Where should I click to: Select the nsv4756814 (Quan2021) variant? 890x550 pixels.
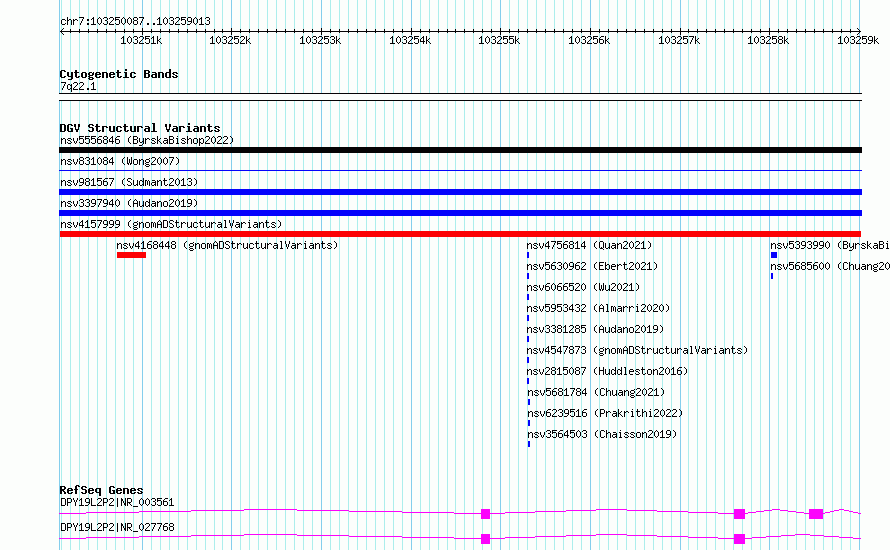pyautogui.click(x=589, y=245)
